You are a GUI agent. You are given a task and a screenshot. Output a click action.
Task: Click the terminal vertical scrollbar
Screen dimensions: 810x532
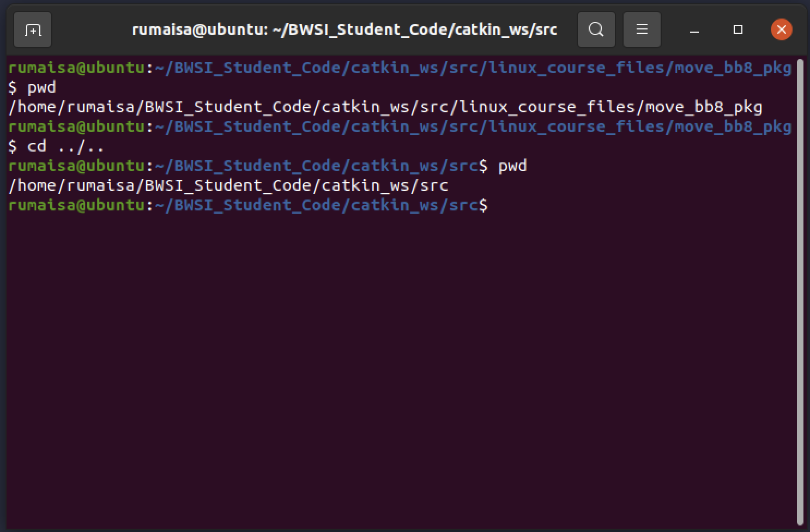click(800, 291)
